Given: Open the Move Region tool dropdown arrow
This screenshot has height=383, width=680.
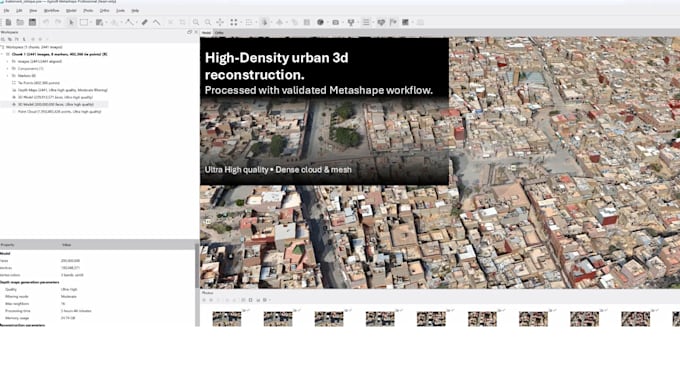Looking at the screenshot, I should [106, 22].
